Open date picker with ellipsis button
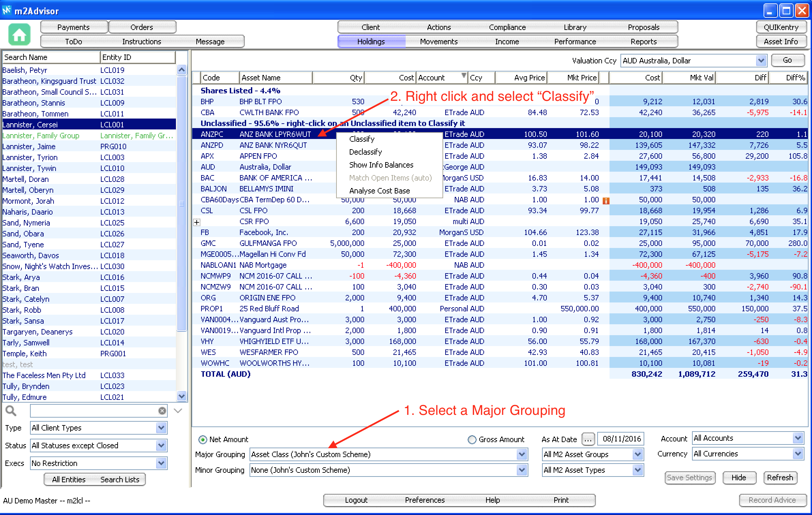 pos(588,439)
